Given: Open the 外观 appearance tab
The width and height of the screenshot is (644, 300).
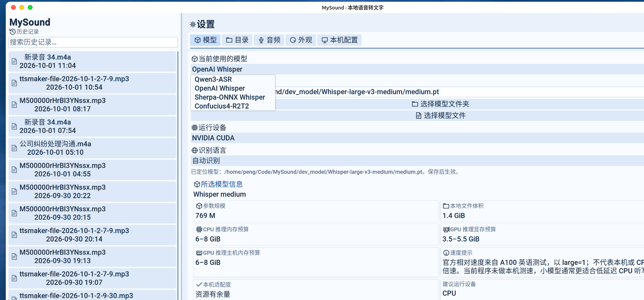Looking at the screenshot, I should pyautogui.click(x=301, y=40).
